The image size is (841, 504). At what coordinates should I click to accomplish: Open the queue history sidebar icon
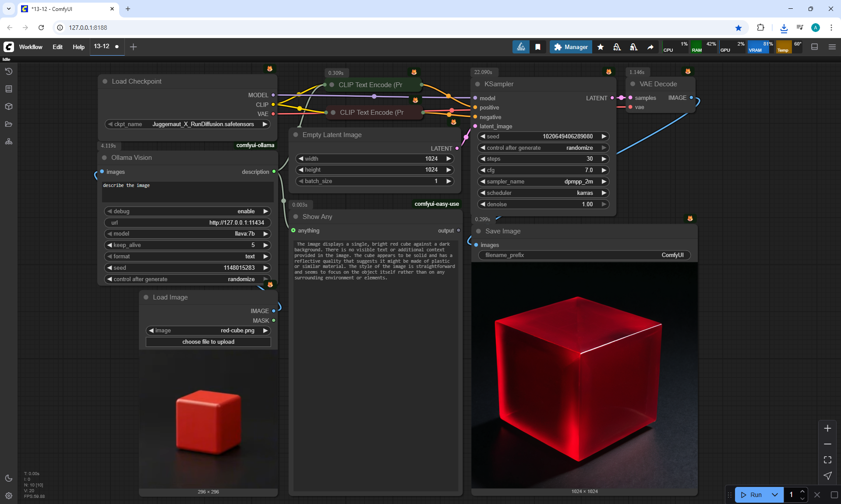pyautogui.click(x=8, y=71)
